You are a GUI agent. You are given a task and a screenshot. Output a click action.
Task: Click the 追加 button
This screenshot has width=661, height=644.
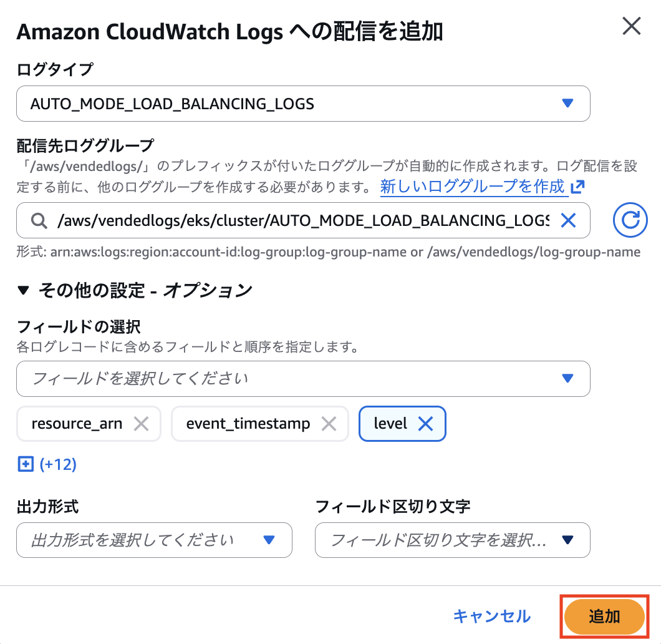coord(604,617)
